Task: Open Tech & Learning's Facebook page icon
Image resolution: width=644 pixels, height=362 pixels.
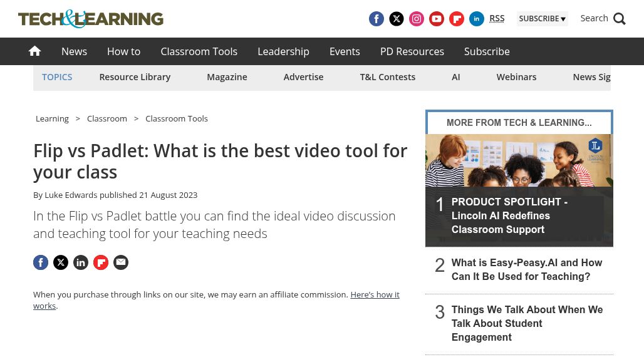Action: [376, 19]
